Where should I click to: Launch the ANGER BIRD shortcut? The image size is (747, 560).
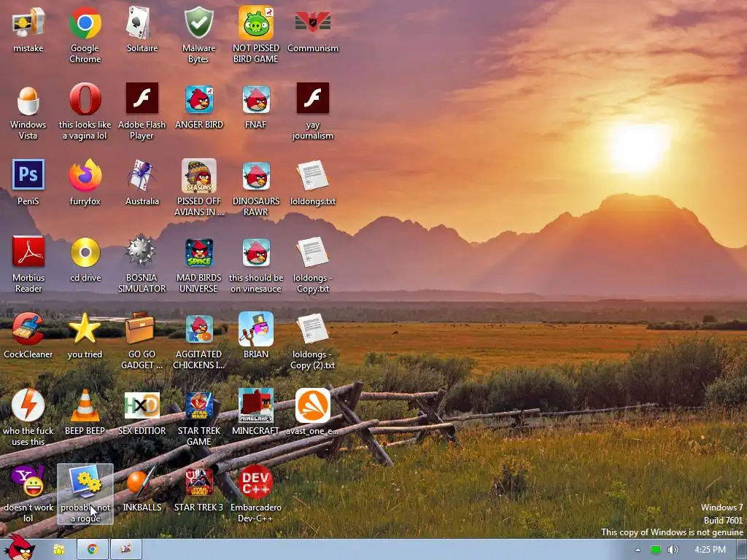pos(198,99)
